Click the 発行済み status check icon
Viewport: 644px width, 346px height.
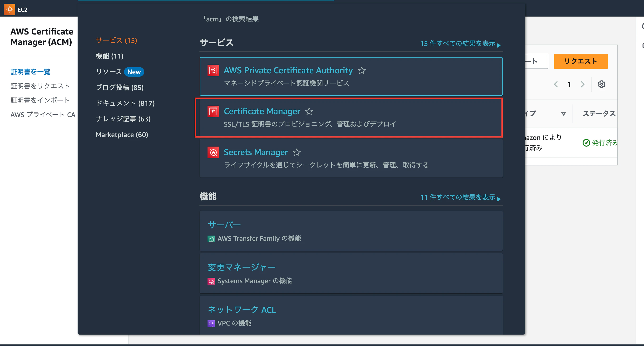click(x=586, y=143)
